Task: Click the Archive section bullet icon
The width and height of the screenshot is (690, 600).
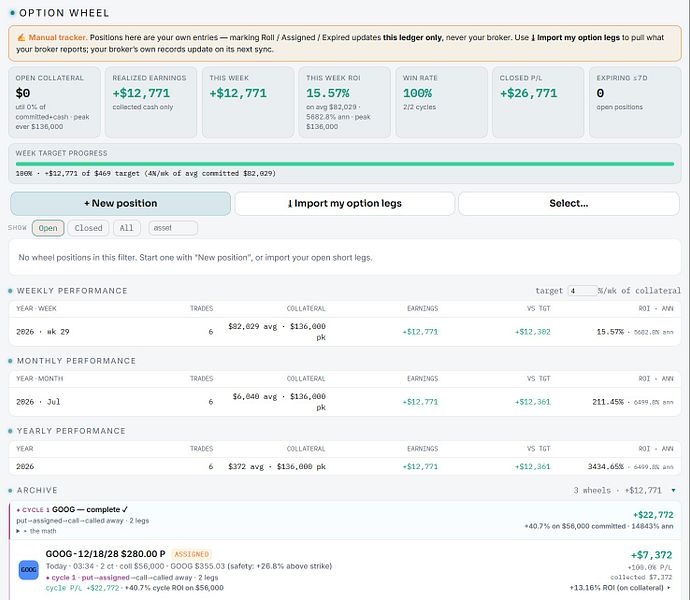Action: coord(10,490)
